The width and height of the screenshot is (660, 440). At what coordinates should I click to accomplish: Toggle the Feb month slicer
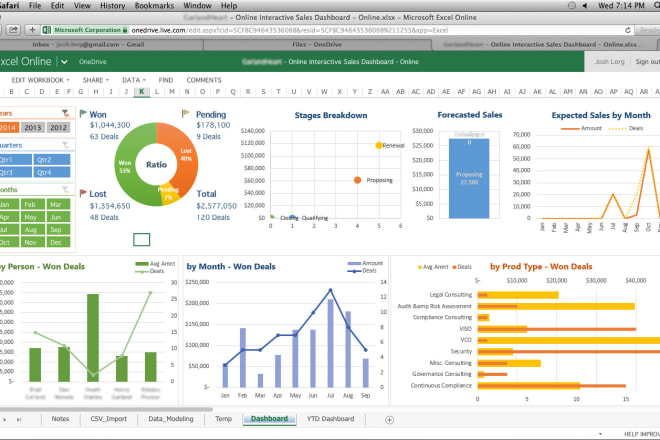pyautogui.click(x=32, y=204)
